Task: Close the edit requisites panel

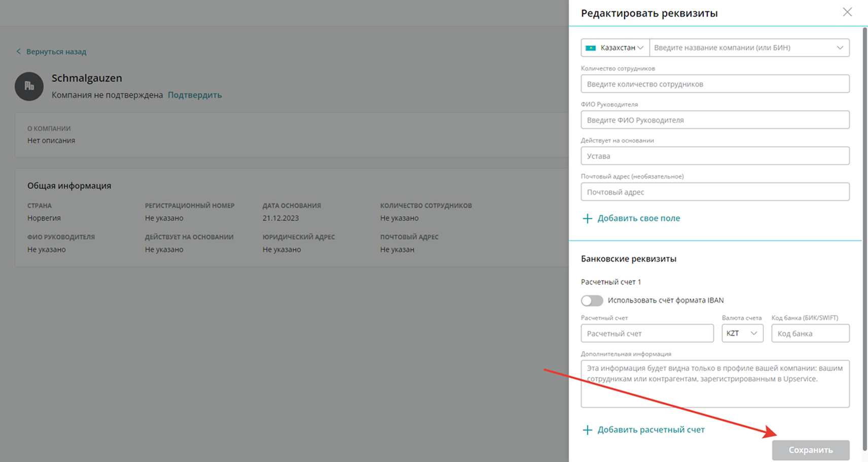Action: [847, 12]
